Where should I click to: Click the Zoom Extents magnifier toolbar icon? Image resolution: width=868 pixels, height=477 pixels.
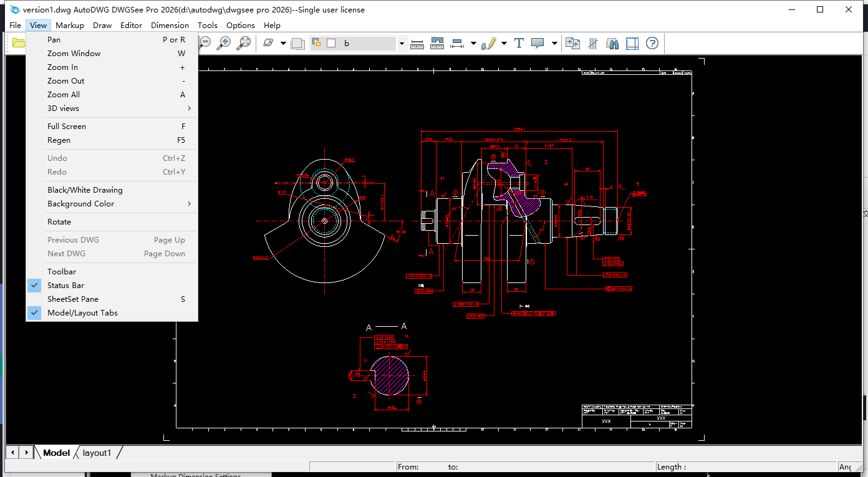coord(244,43)
